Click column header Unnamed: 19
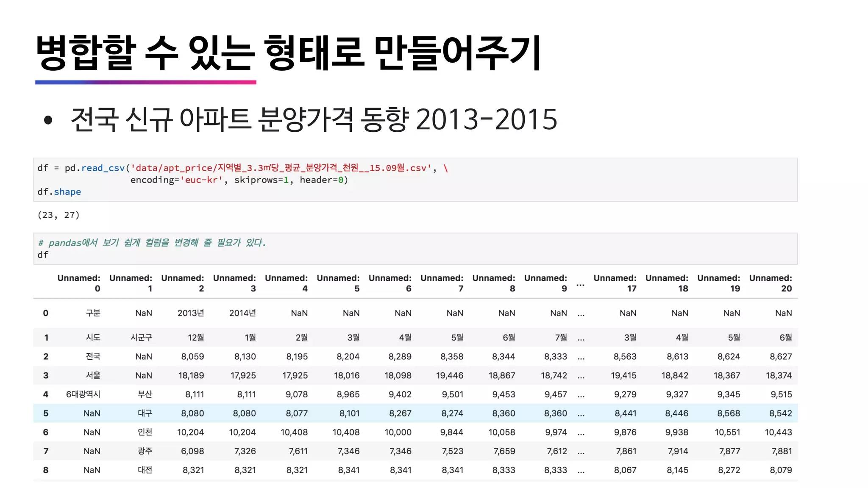868x488 pixels. [x=718, y=283]
